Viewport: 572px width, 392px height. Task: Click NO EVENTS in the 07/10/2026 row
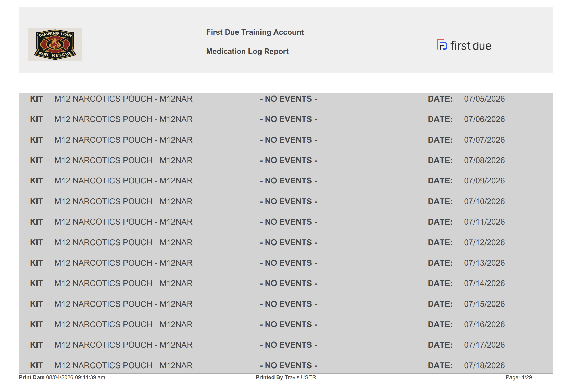coord(289,201)
